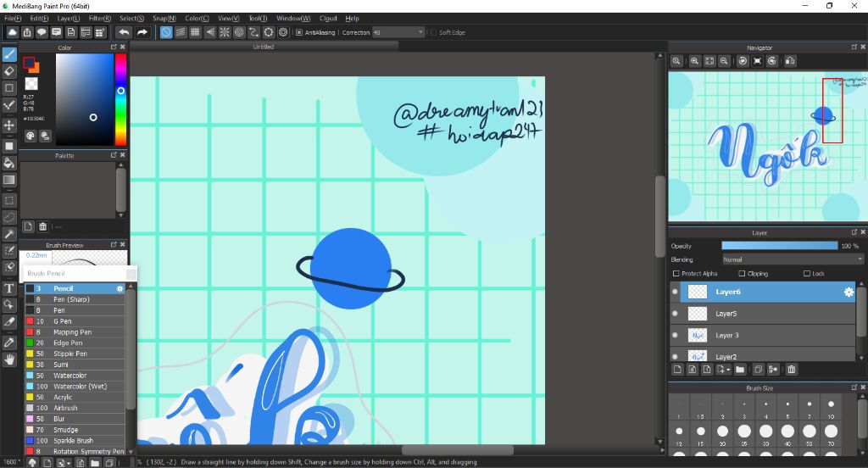Choose the Smudge brush
The width and height of the screenshot is (868, 468).
click(75, 430)
